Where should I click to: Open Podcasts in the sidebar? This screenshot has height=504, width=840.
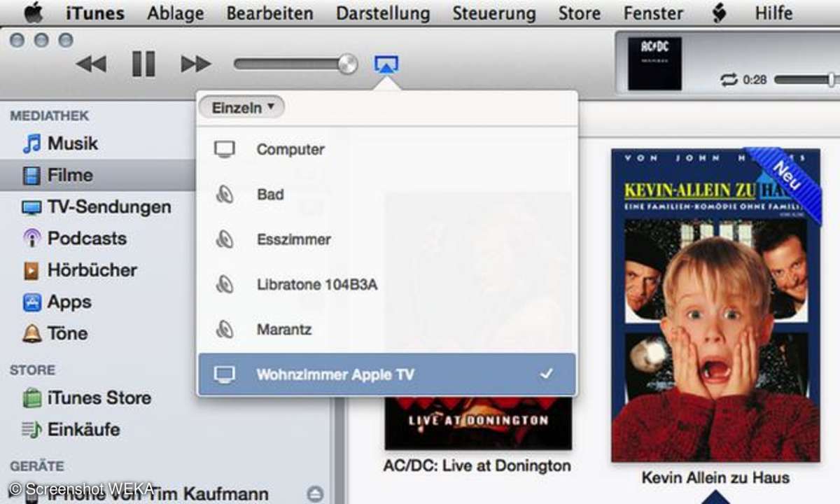pyautogui.click(x=98, y=239)
